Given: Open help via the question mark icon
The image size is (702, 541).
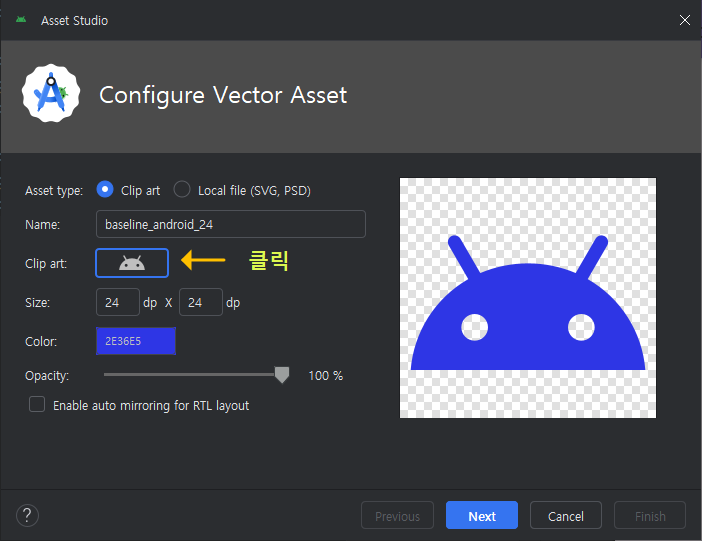Looking at the screenshot, I should click(x=27, y=515).
